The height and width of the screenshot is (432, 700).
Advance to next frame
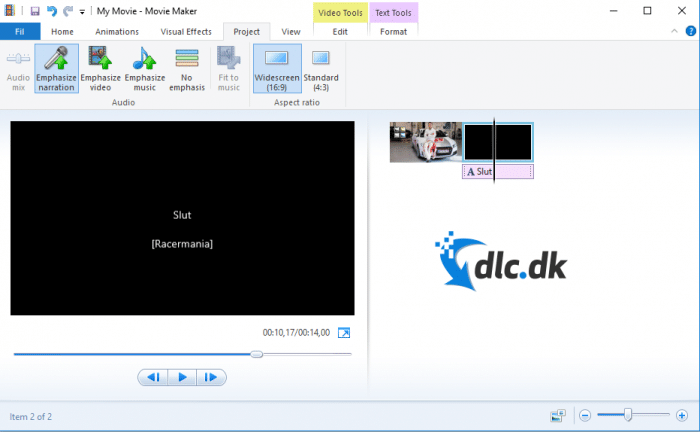(x=211, y=378)
